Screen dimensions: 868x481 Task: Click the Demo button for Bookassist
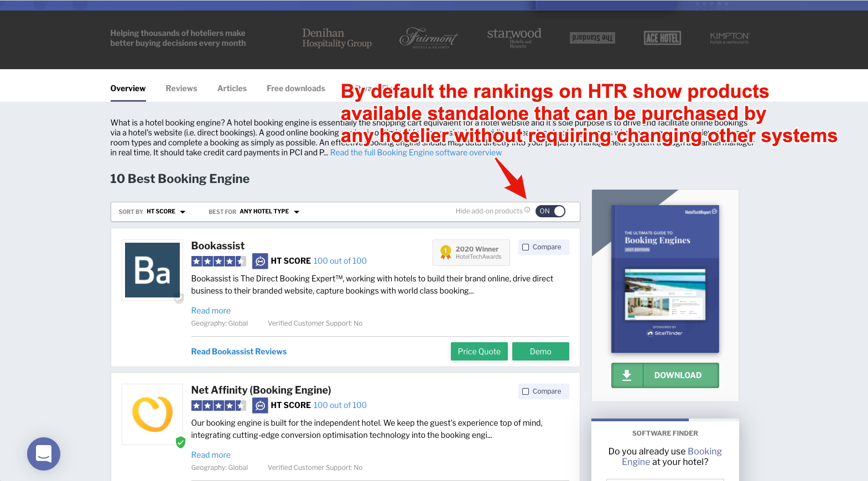click(x=540, y=352)
